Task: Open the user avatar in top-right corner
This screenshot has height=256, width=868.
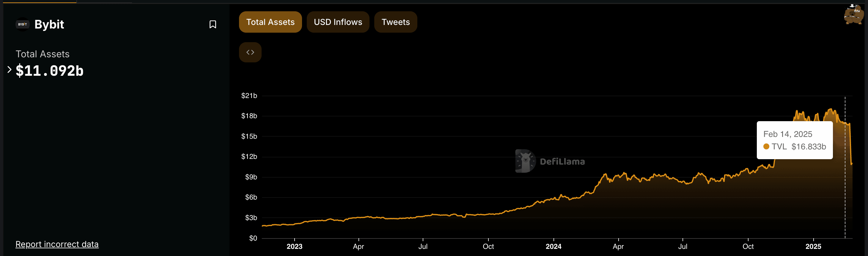Action: (x=853, y=15)
